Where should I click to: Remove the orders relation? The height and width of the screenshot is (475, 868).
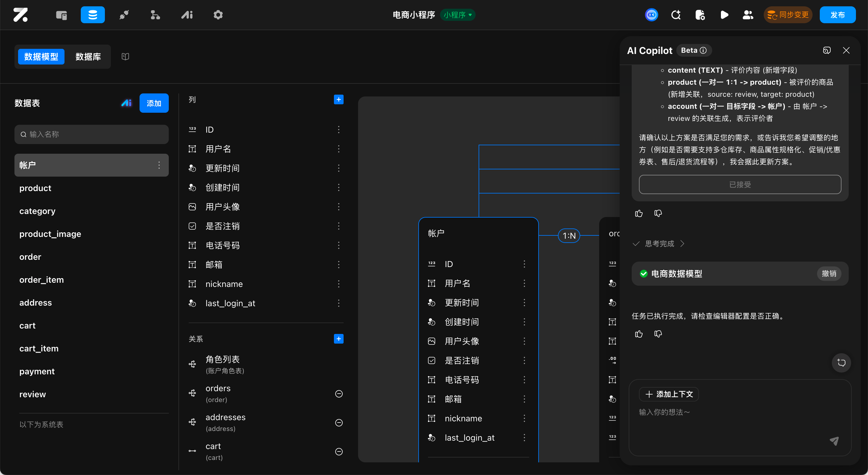pos(339,394)
